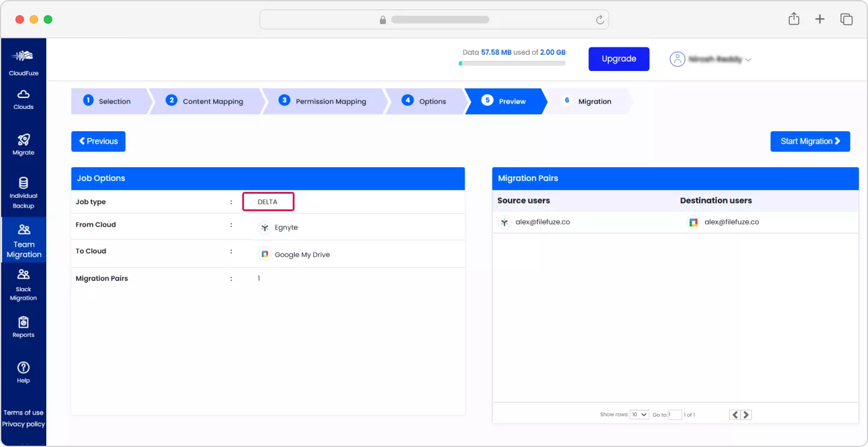Go to step 4 Options
The height and width of the screenshot is (447, 868).
point(426,101)
